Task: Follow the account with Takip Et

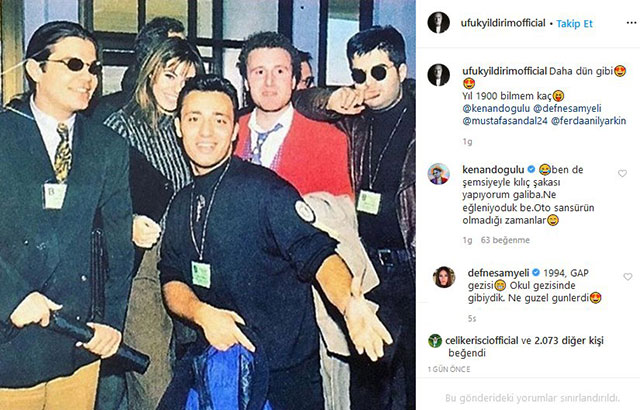Action: pos(574,24)
